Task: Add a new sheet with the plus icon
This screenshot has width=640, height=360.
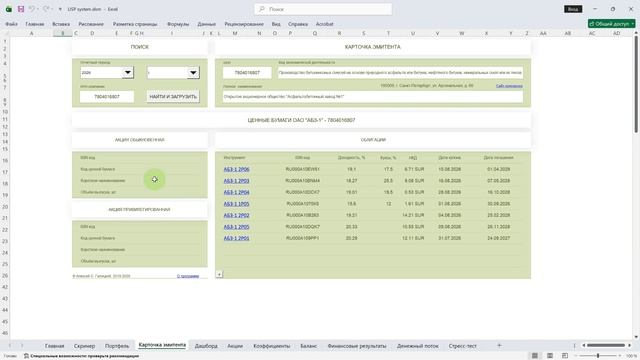Action: click(499, 345)
